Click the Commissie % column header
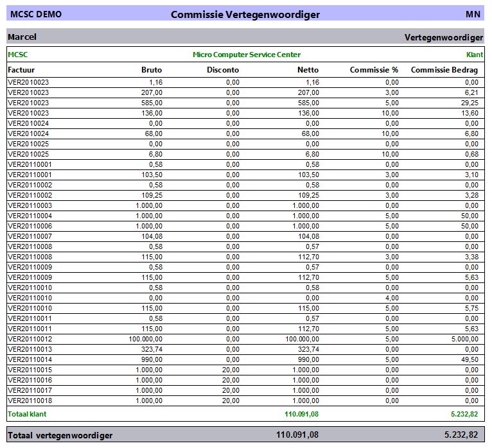This screenshot has height=448, width=492. coord(374,69)
